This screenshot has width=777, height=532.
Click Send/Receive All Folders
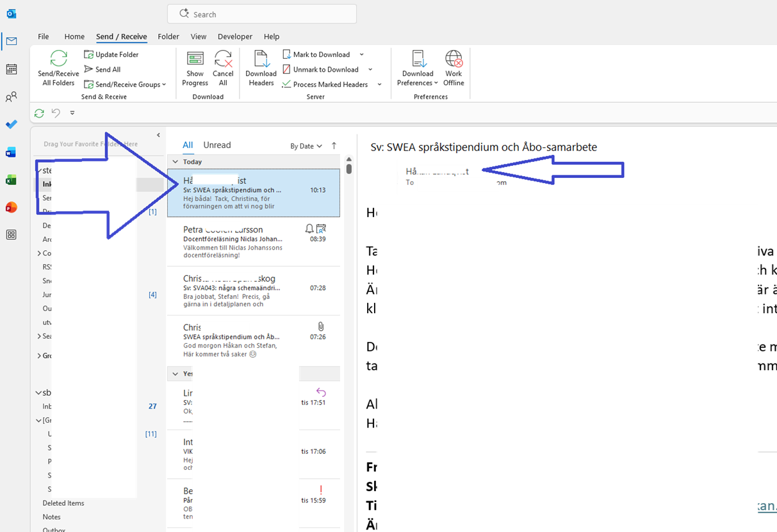point(58,68)
